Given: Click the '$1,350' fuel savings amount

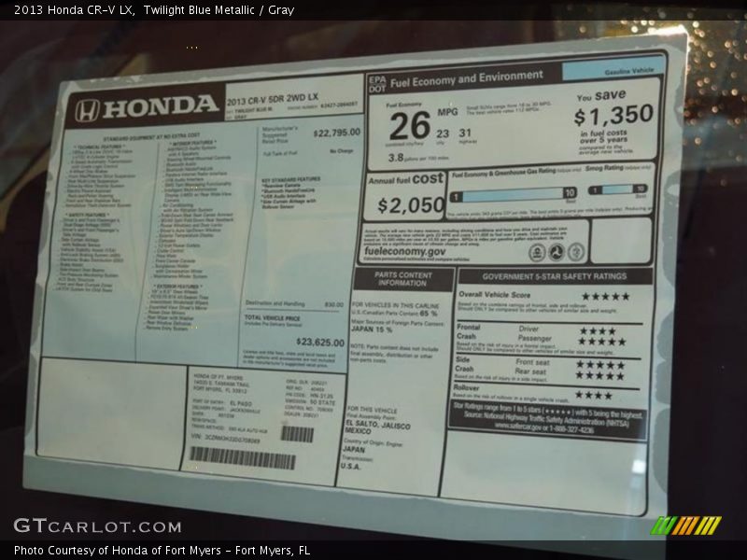Looking at the screenshot, I should [613, 115].
